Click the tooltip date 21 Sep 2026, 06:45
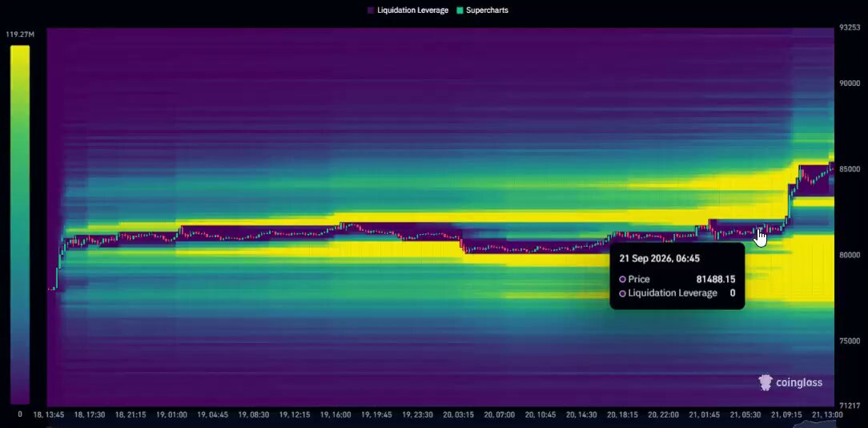Screen dimensions: 868x428 tap(659, 258)
